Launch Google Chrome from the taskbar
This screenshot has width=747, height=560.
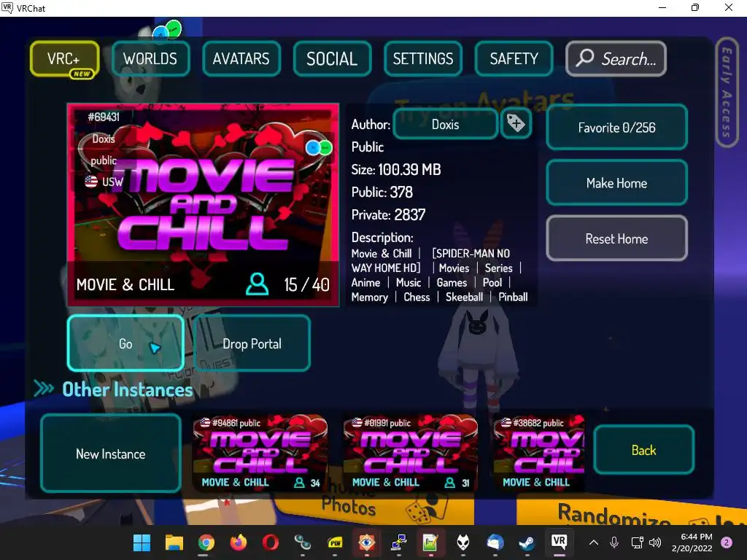click(x=206, y=542)
